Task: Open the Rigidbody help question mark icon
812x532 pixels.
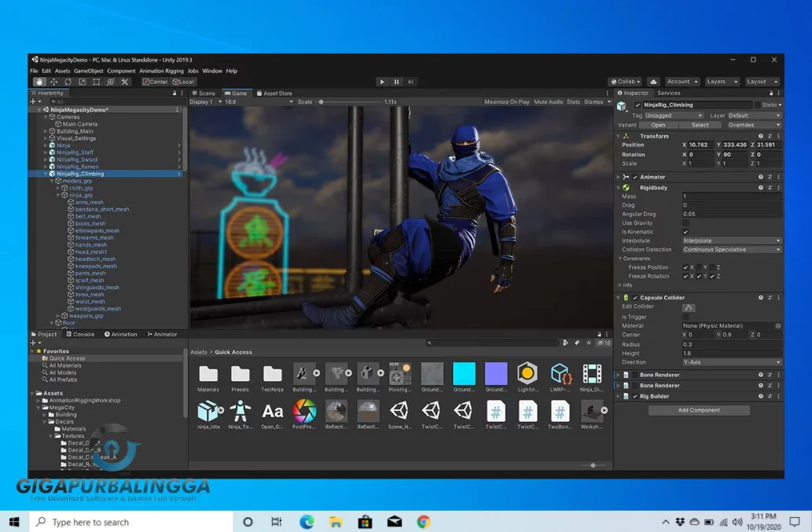Action: pos(759,187)
